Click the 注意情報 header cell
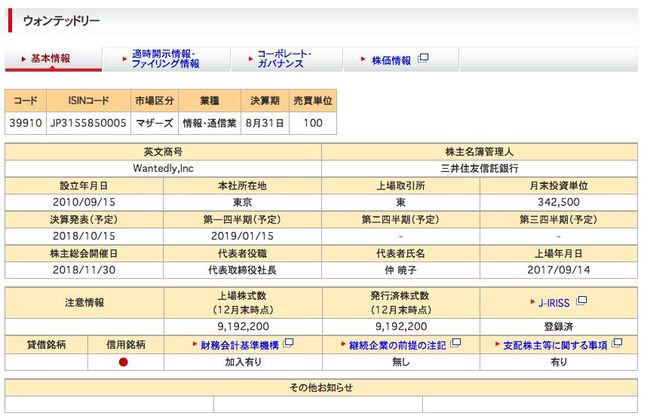 85,303
